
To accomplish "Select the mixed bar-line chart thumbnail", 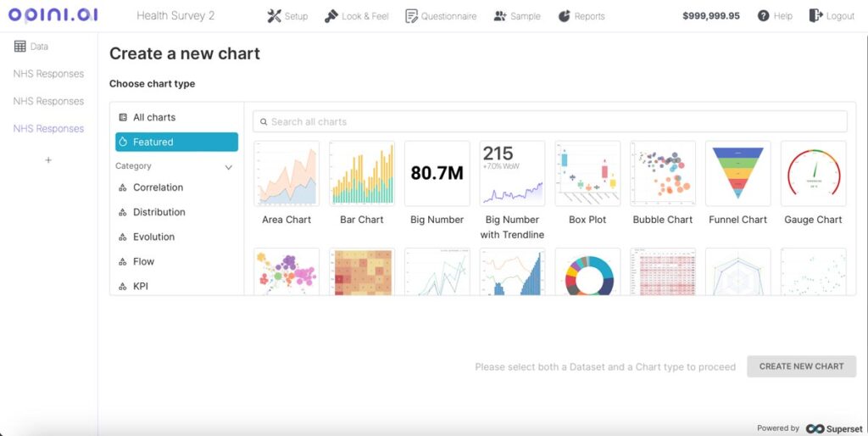I will (x=513, y=271).
